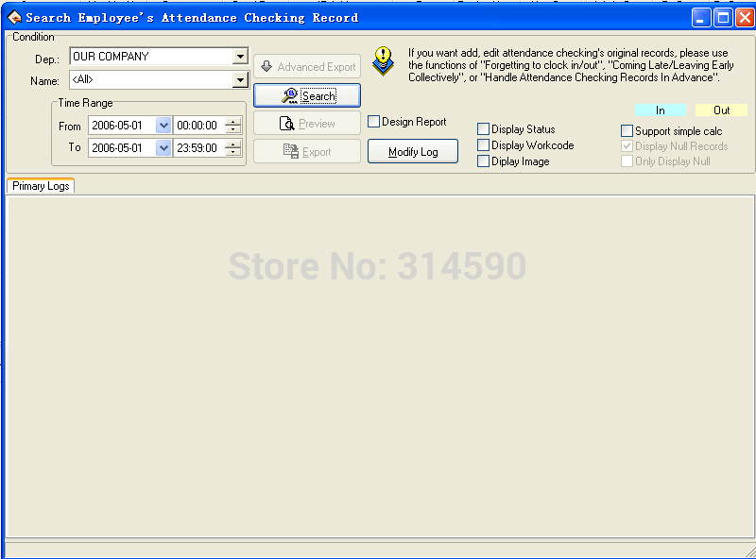The width and height of the screenshot is (756, 559).
Task: Click the yellow lightbulb hint icon
Action: [383, 59]
